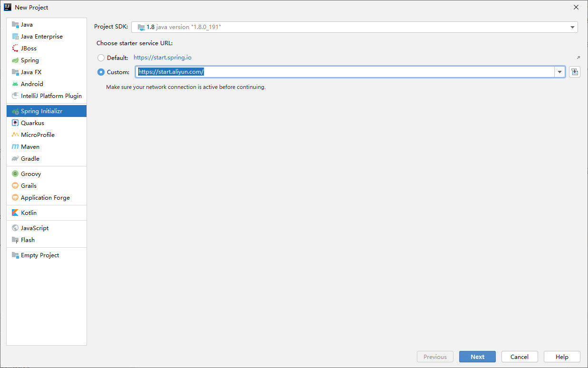Choose Java Enterprise in project list
588x368 pixels.
click(x=42, y=37)
